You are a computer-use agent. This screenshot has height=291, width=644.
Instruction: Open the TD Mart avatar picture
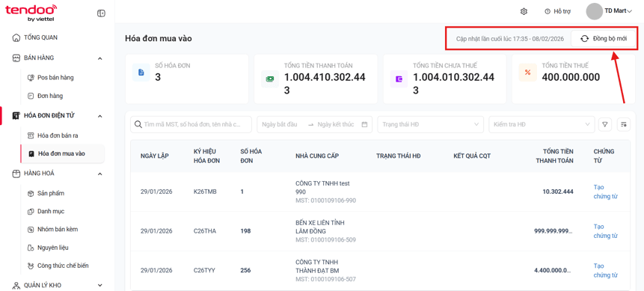pos(594,11)
